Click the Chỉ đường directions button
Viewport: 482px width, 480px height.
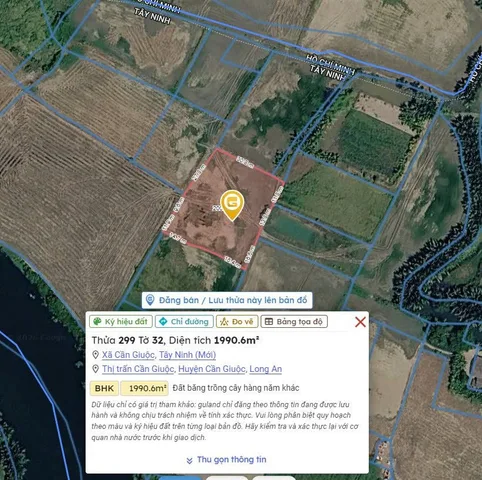pyautogui.click(x=184, y=321)
